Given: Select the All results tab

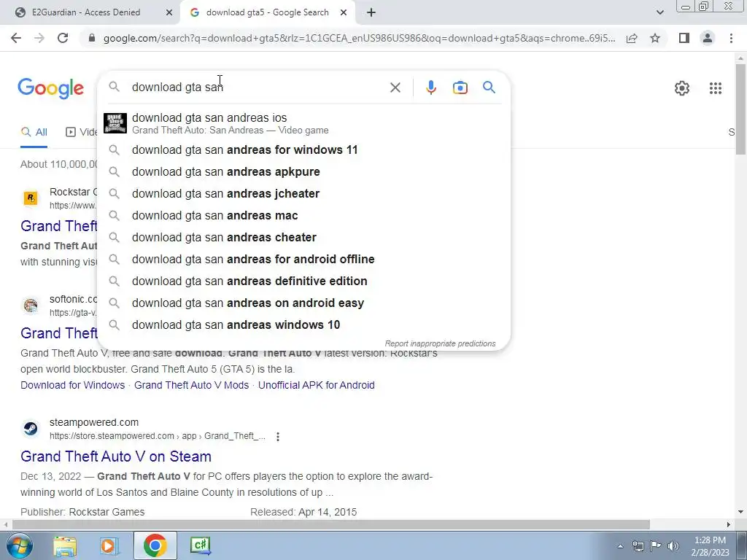Looking at the screenshot, I should click(34, 132).
